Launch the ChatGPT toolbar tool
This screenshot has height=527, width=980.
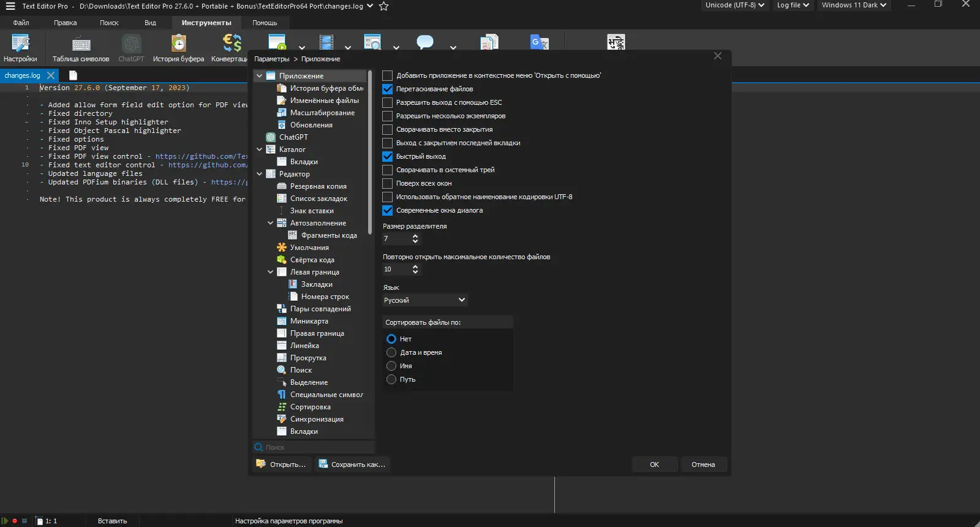(131, 48)
